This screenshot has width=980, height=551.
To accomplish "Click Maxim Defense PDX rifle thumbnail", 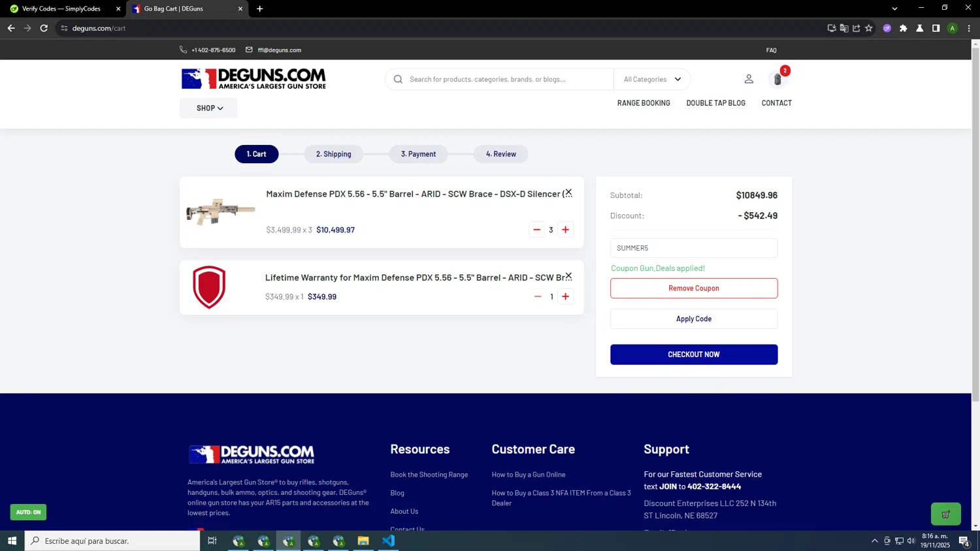I will (x=221, y=212).
